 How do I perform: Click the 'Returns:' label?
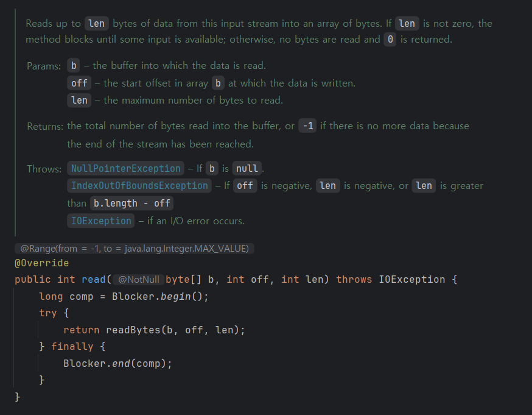point(45,126)
